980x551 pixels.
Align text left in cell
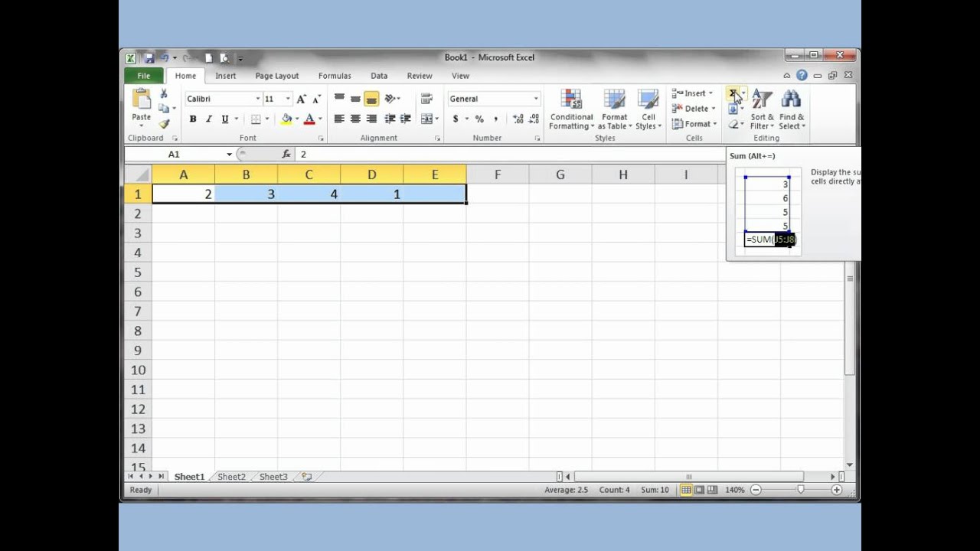click(339, 119)
